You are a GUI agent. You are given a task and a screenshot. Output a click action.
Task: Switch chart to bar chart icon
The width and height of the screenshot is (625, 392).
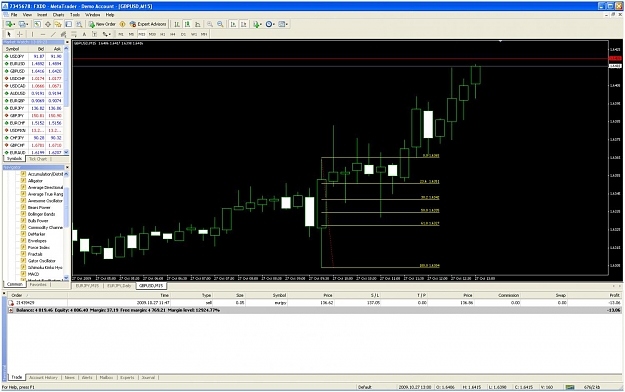pos(177,24)
